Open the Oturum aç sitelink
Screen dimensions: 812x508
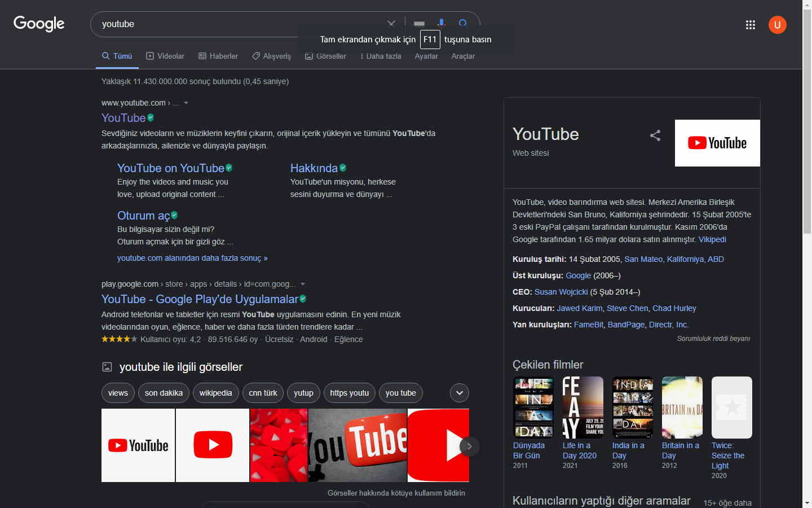pos(143,215)
